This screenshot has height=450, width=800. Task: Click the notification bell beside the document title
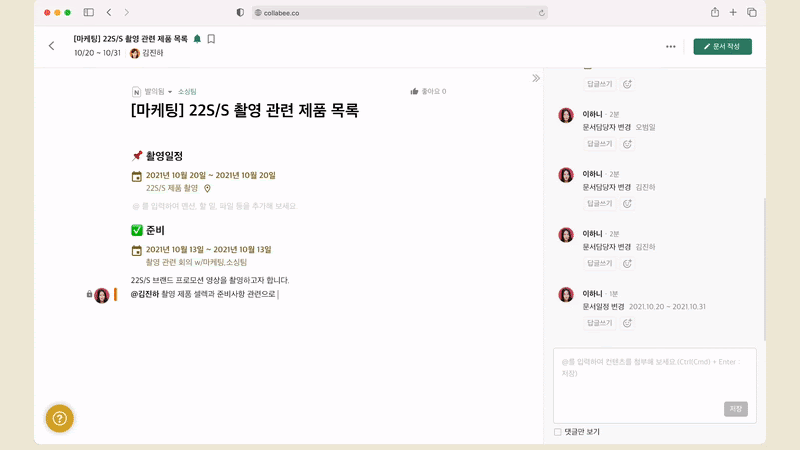[197, 39]
